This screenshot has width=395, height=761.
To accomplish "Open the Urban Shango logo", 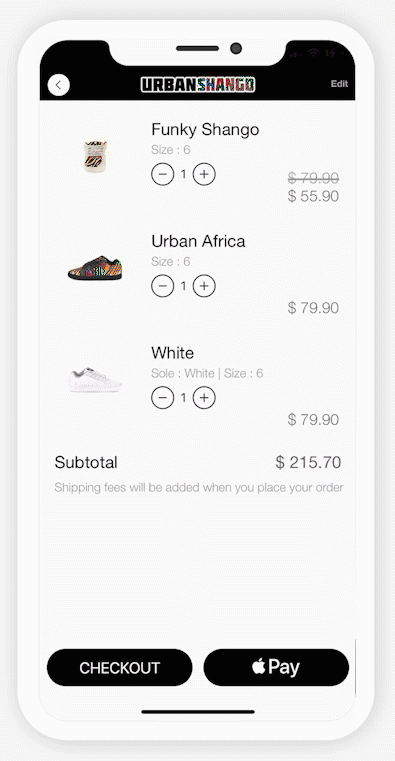I will point(198,84).
